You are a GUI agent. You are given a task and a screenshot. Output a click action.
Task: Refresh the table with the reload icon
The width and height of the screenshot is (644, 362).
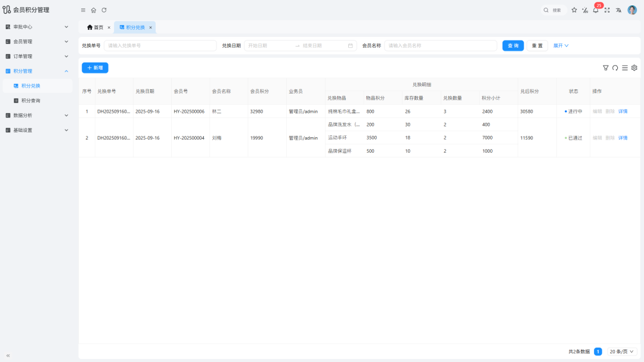(x=615, y=68)
